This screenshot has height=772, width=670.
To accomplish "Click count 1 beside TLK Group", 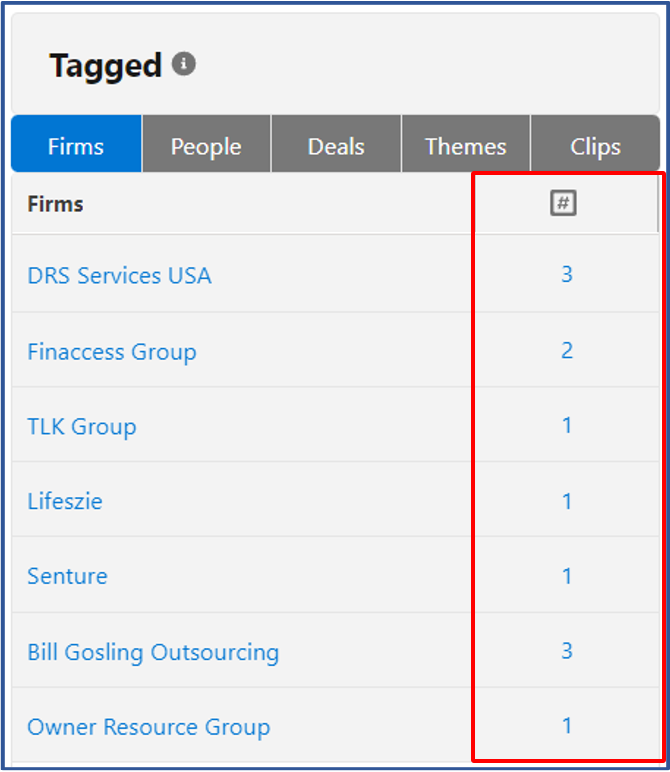I will (566, 425).
